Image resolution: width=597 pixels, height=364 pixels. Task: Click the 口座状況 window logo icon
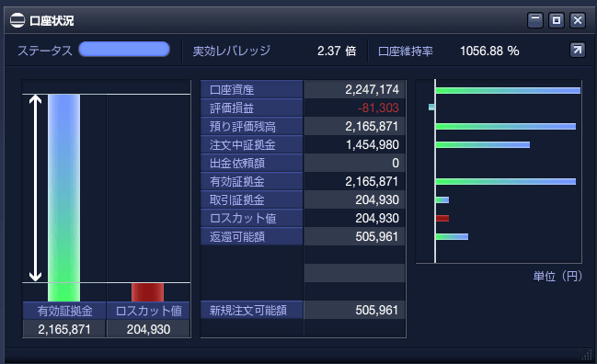pyautogui.click(x=17, y=20)
